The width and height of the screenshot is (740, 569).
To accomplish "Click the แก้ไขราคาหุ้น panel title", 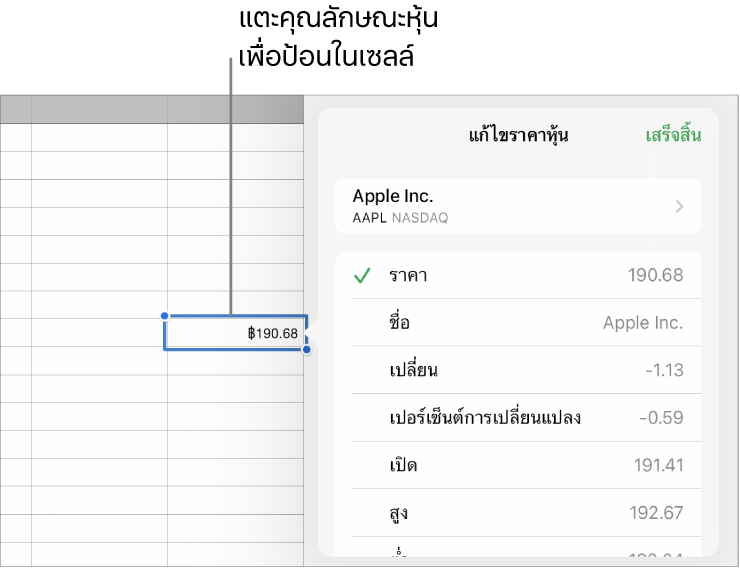I will [x=518, y=135].
